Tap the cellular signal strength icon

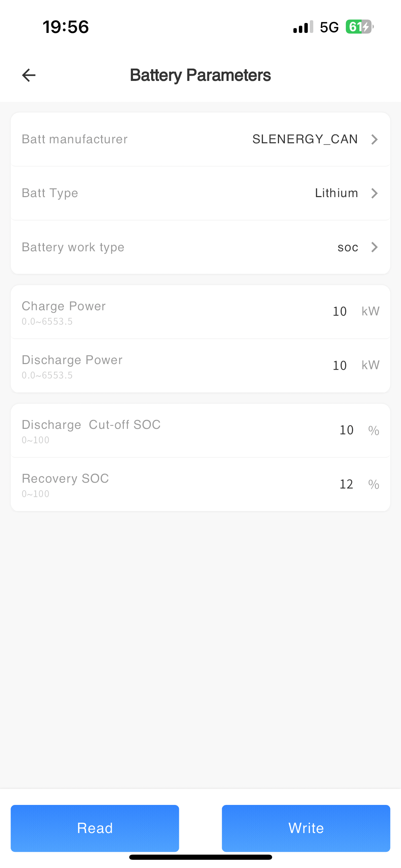303,27
